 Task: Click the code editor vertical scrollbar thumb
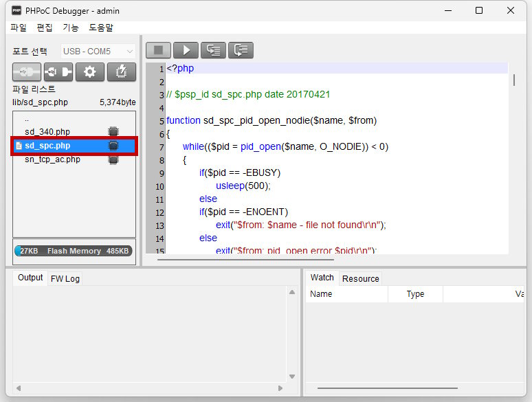(514, 80)
